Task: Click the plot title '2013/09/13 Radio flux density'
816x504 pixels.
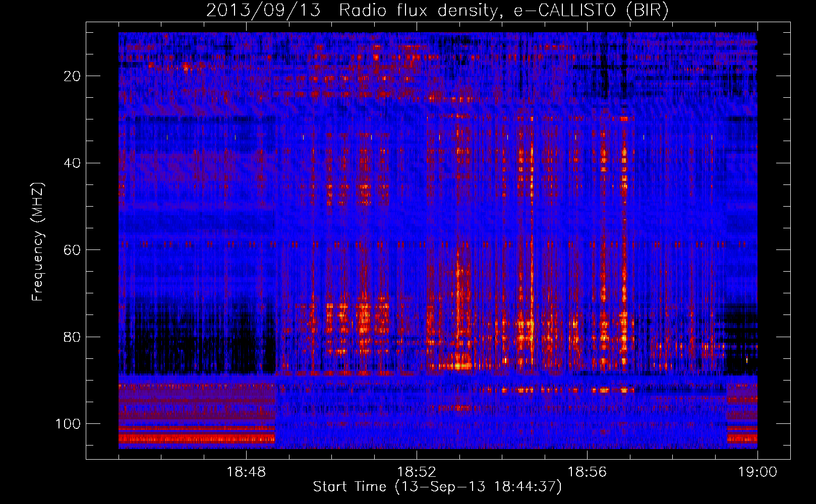Action: click(437, 11)
